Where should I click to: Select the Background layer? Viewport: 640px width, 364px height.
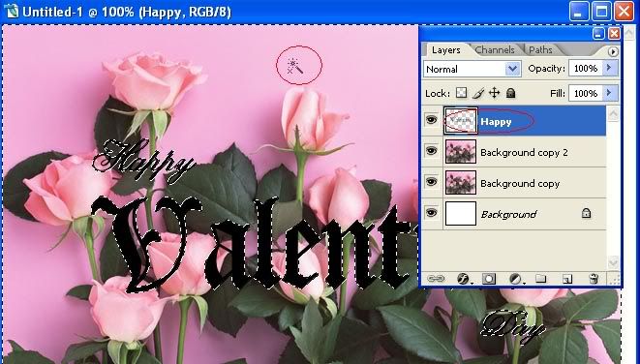[x=524, y=214]
